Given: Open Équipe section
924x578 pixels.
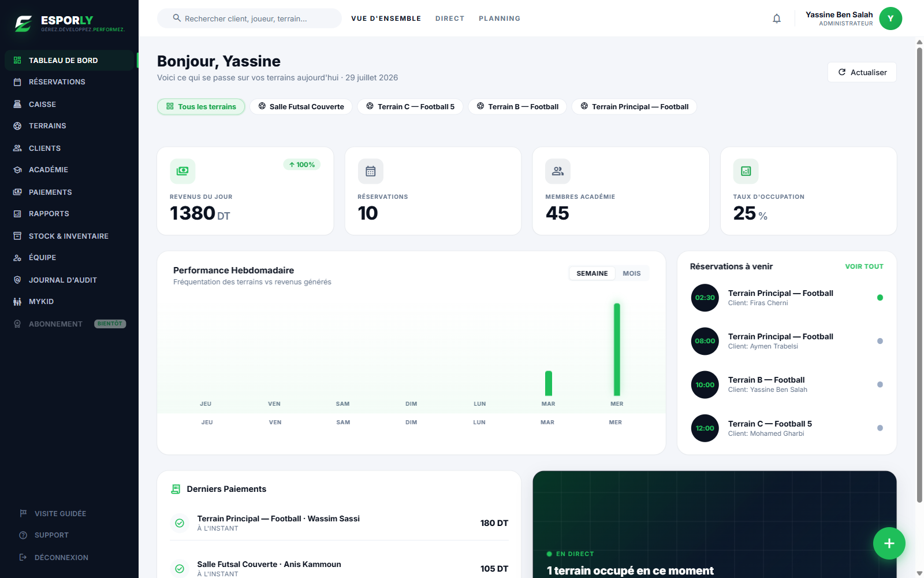Looking at the screenshot, I should coord(69,258).
